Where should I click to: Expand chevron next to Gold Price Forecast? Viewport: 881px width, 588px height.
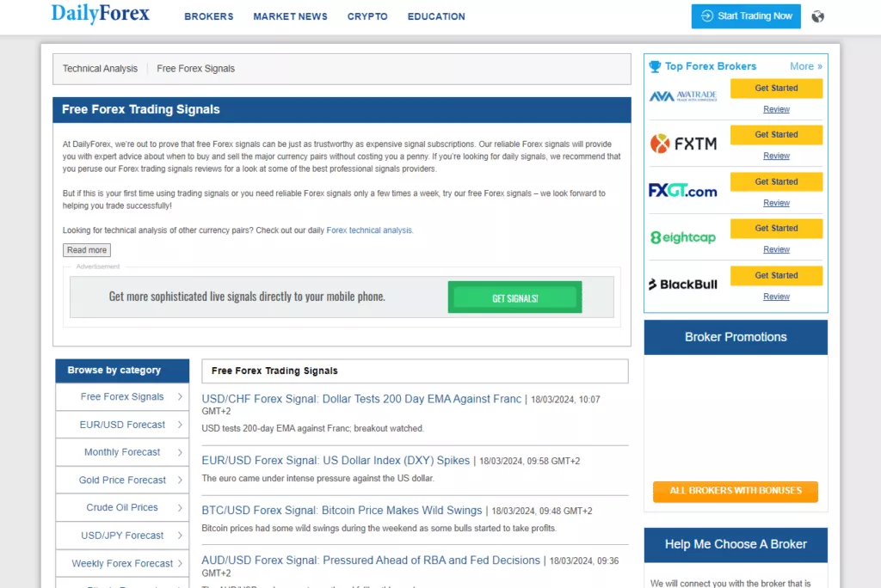(x=180, y=480)
